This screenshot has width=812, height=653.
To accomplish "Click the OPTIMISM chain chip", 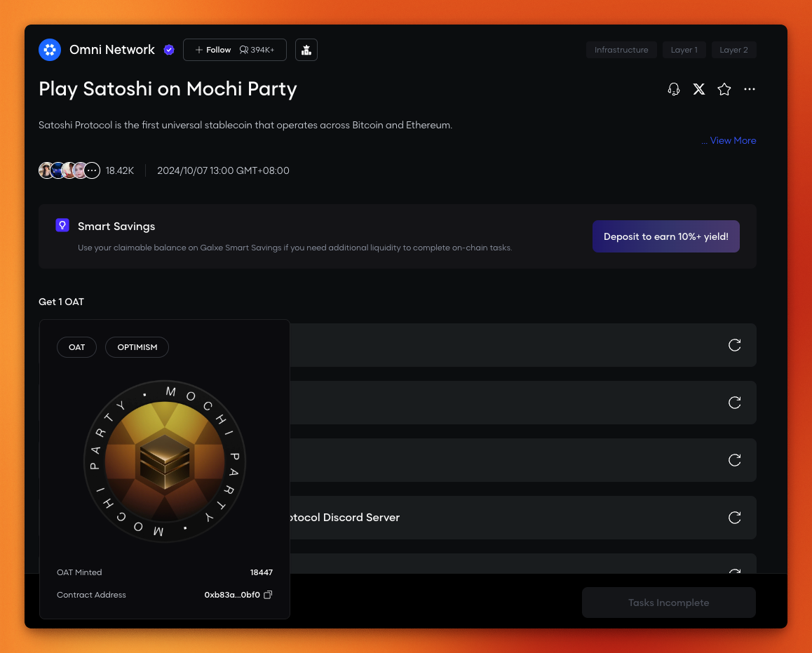I will [x=137, y=347].
